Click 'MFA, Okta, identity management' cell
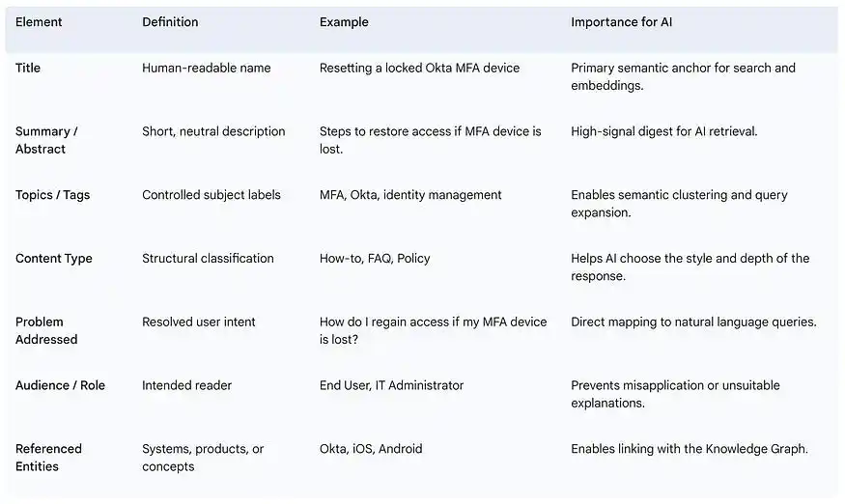This screenshot has width=845, height=504. pos(410,195)
